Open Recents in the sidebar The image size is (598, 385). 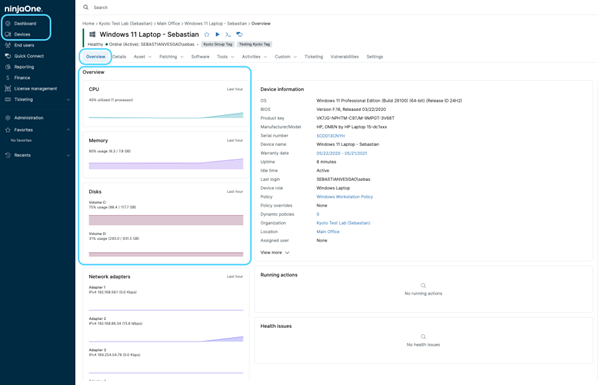pos(22,155)
